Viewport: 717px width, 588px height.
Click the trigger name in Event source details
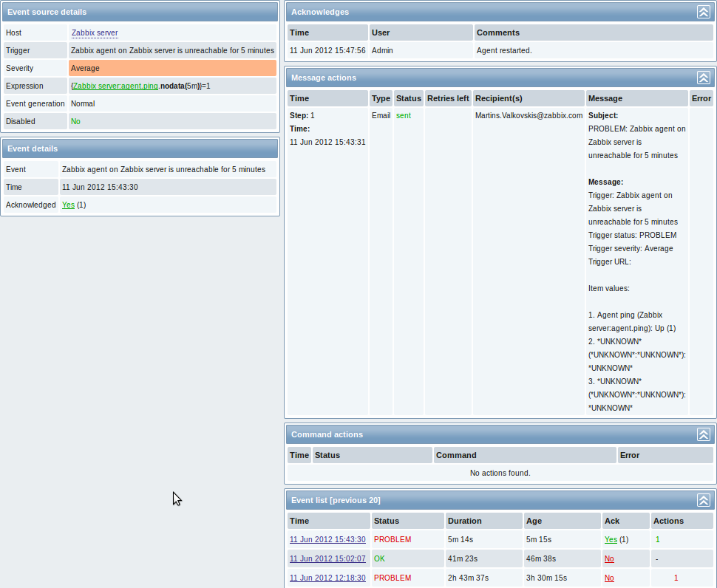pyautogui.click(x=172, y=51)
